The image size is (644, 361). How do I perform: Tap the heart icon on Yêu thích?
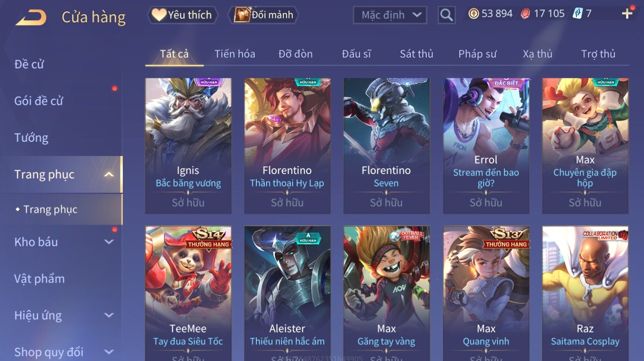coord(159,15)
